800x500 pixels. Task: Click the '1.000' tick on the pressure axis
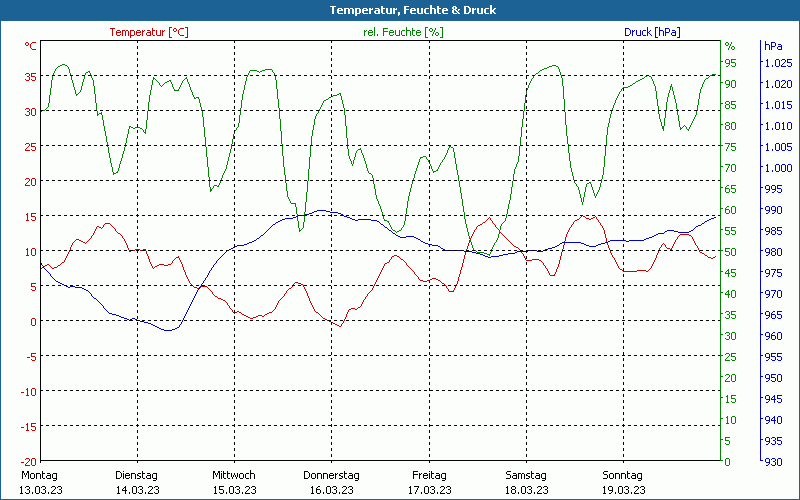point(778,168)
